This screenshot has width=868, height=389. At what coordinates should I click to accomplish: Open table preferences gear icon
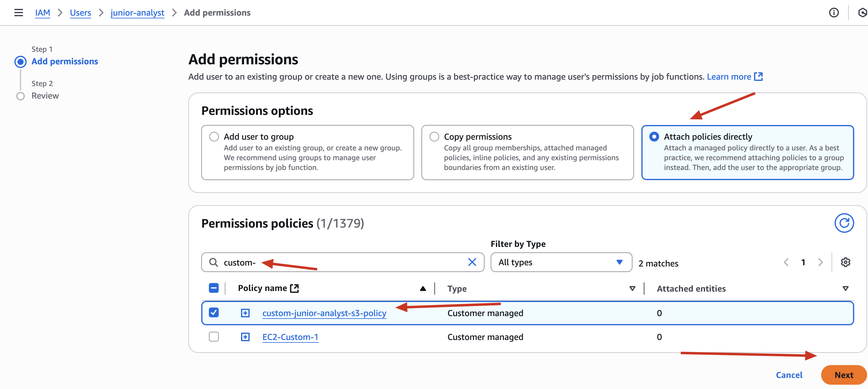point(845,262)
